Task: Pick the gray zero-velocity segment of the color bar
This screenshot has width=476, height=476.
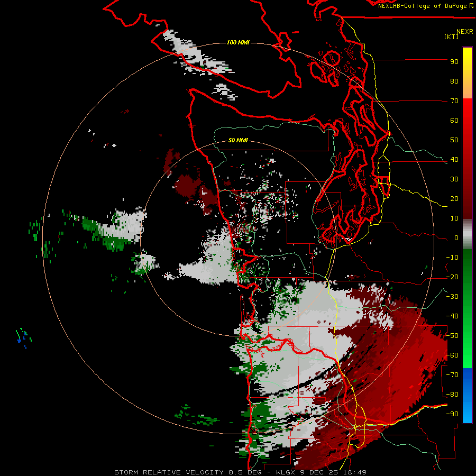Action: (467, 234)
